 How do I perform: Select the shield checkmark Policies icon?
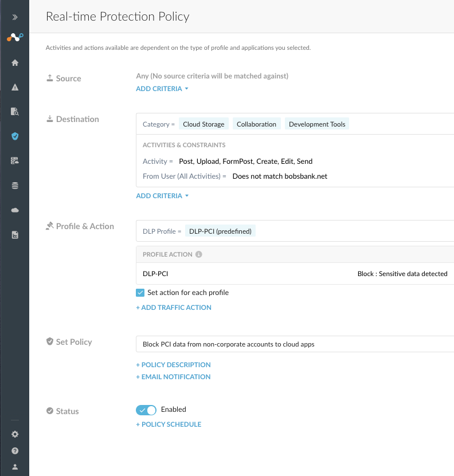click(x=15, y=136)
